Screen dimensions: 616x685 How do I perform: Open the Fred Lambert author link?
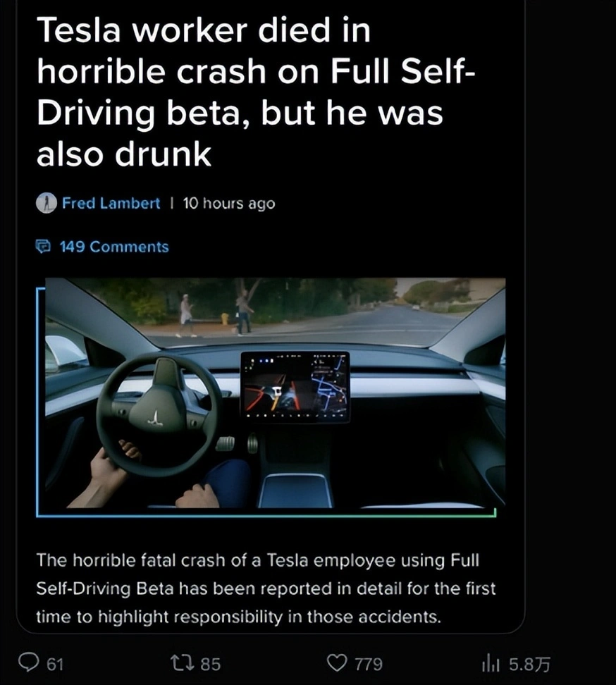111,203
